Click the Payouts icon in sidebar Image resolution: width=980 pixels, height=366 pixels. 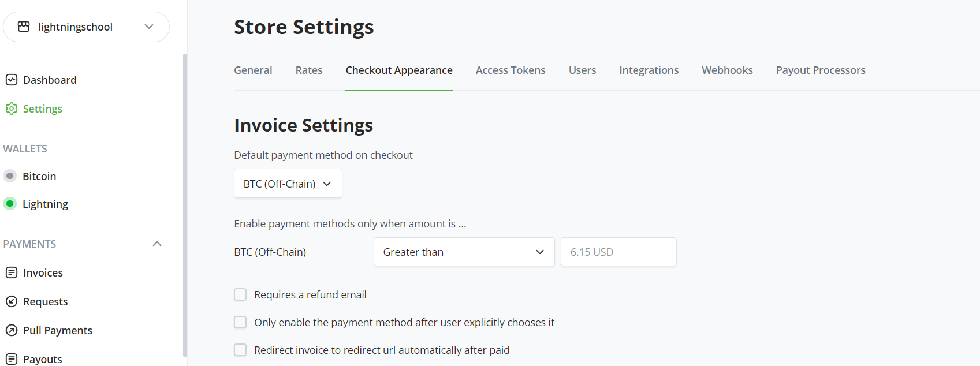12,358
